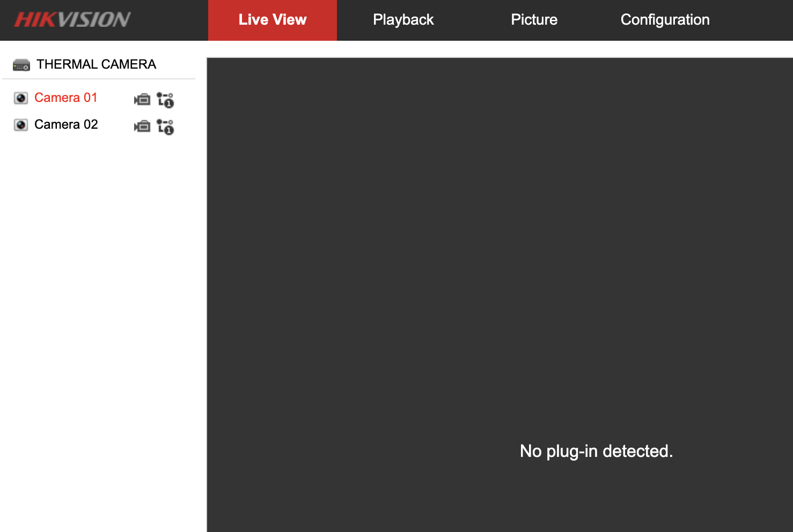
Task: Switch to the Picture tab
Action: click(x=534, y=20)
